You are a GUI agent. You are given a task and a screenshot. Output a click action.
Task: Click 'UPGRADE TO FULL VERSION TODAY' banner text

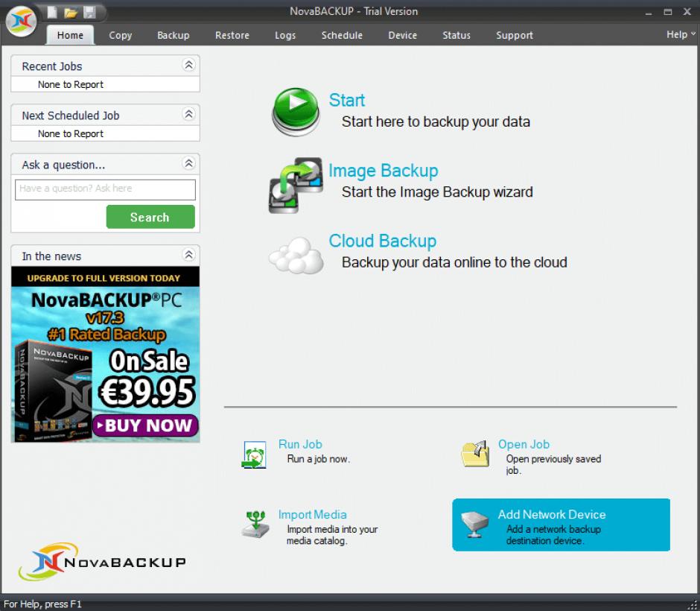coord(104,278)
